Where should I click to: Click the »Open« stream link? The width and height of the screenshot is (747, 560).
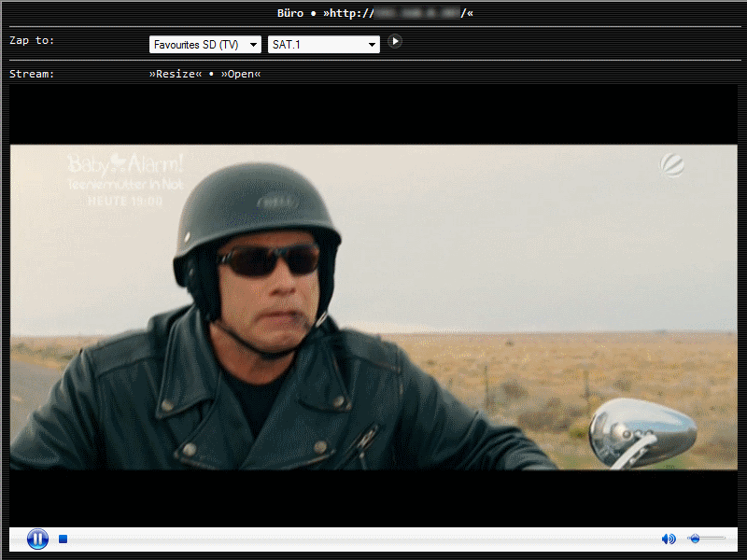[241, 74]
